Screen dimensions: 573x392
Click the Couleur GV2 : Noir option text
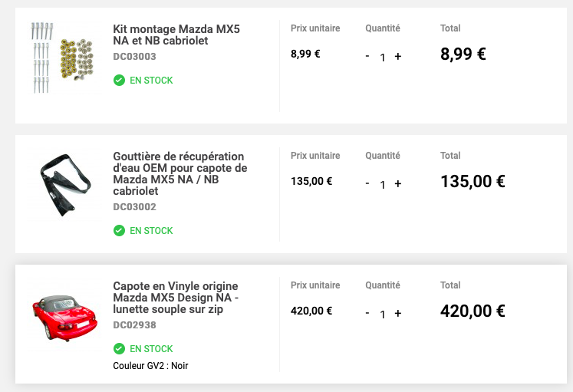pyautogui.click(x=150, y=366)
